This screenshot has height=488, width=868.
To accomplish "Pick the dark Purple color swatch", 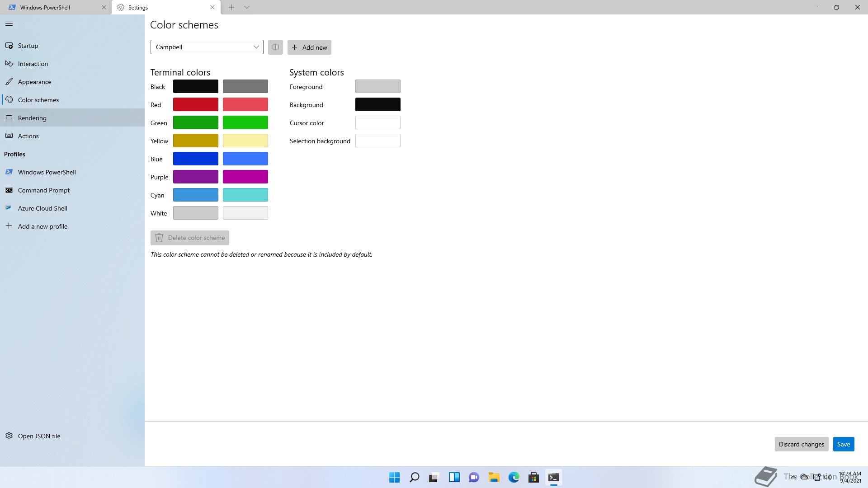I will 196,177.
